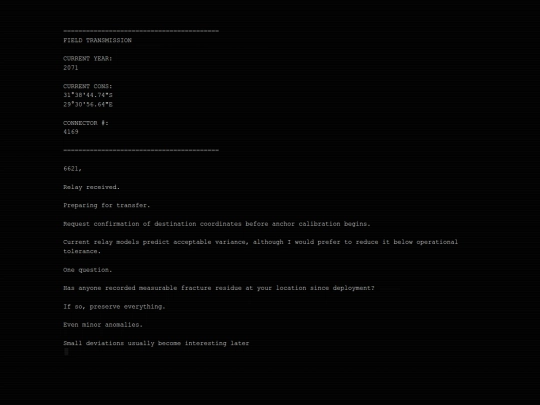Screen dimensions: 540x405
Task: Select the line 'One question.'
Action: coord(88,270)
